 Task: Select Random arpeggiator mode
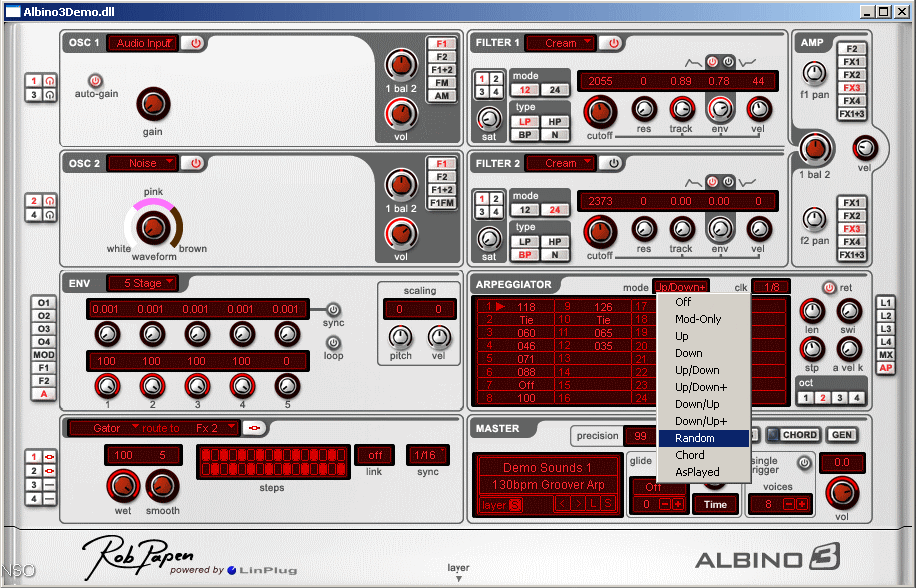click(704, 438)
